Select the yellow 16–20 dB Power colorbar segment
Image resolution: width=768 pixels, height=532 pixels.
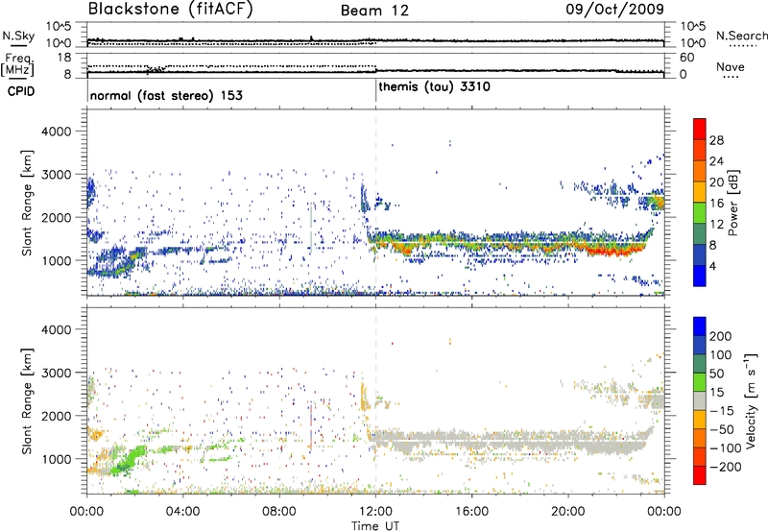pos(700,191)
